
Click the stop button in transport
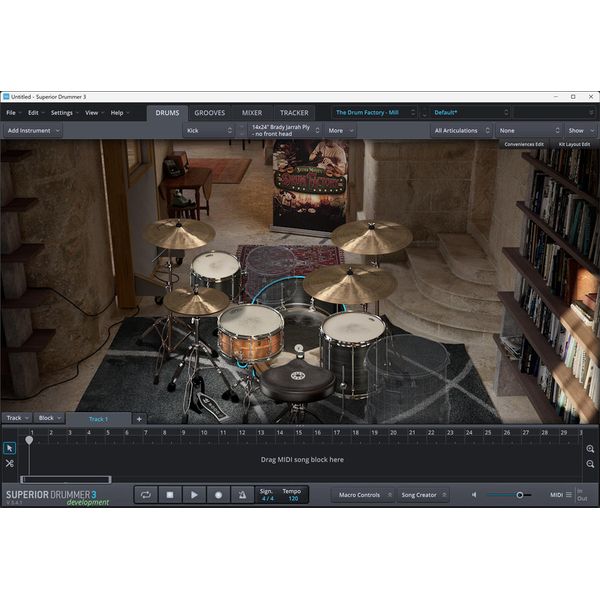coord(170,495)
